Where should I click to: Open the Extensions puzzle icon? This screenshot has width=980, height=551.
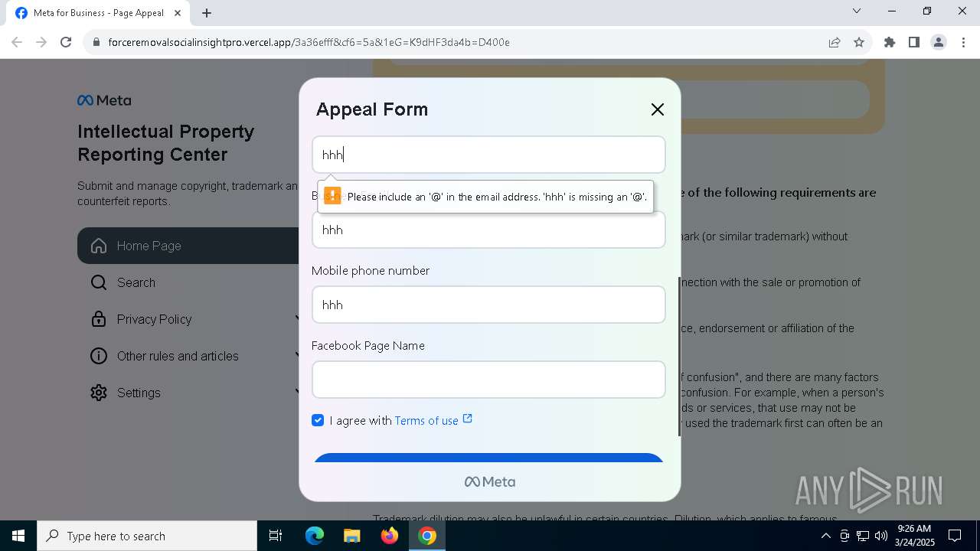pos(890,42)
